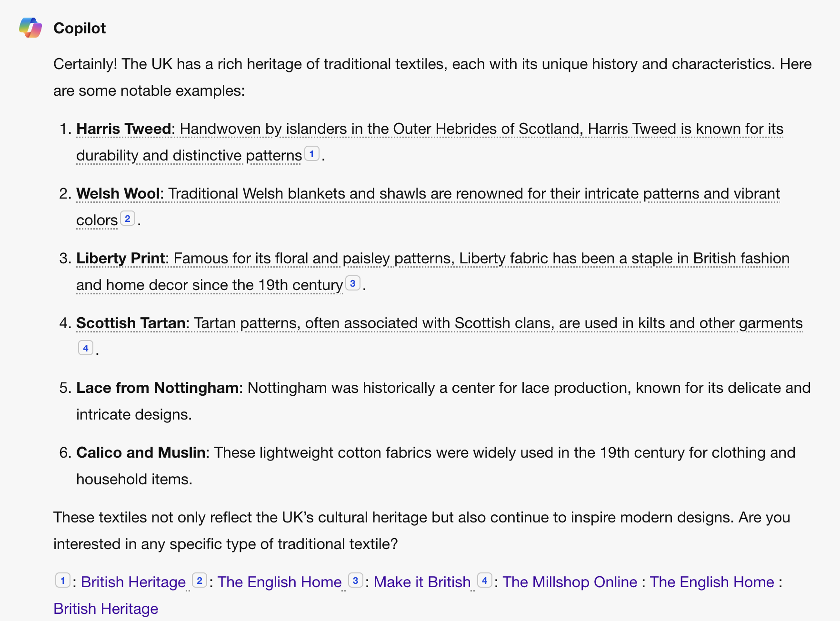Click the Copilot name label
Viewport: 840px width, 621px height.
tap(80, 28)
